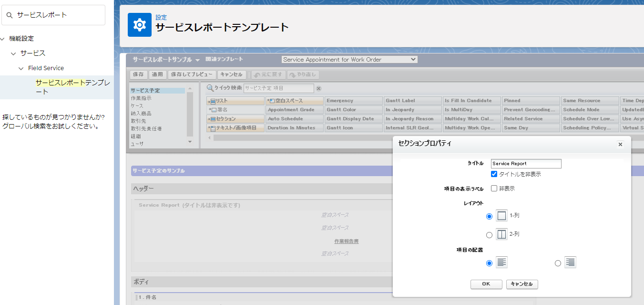The image size is (644, 305).
Task: Click the right-align field placement icon
Action: [x=570, y=263]
